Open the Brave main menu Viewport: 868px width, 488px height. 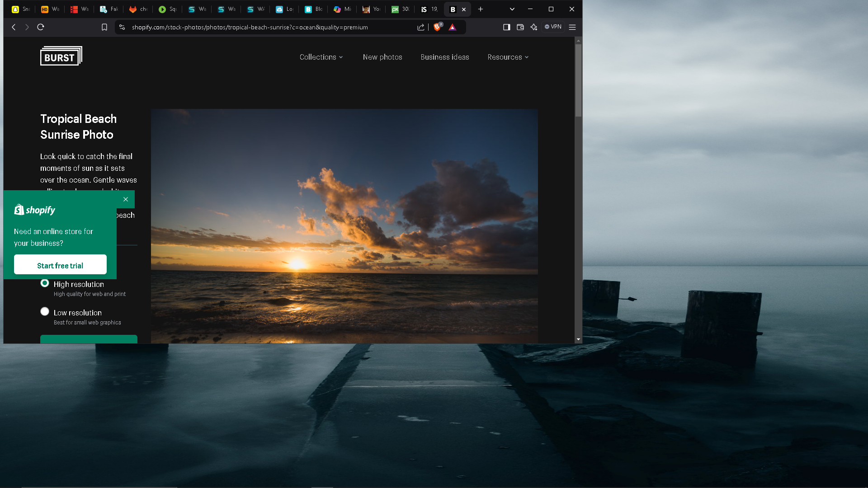(572, 27)
